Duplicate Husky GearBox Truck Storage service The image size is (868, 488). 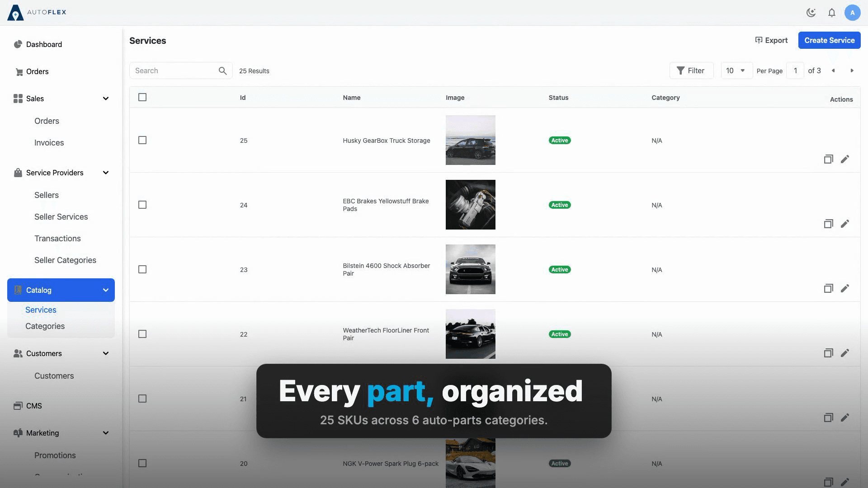pos(828,159)
